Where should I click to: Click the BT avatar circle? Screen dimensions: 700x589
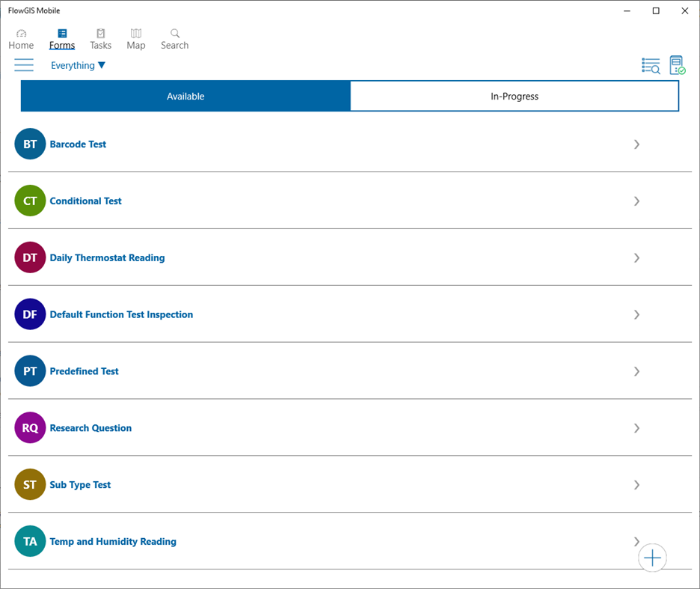[30, 144]
